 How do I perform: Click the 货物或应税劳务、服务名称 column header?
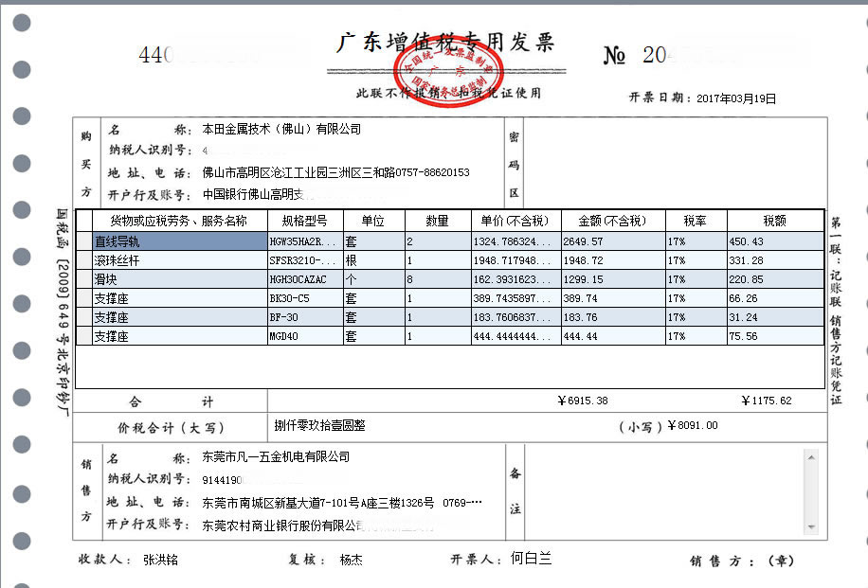[x=180, y=221]
